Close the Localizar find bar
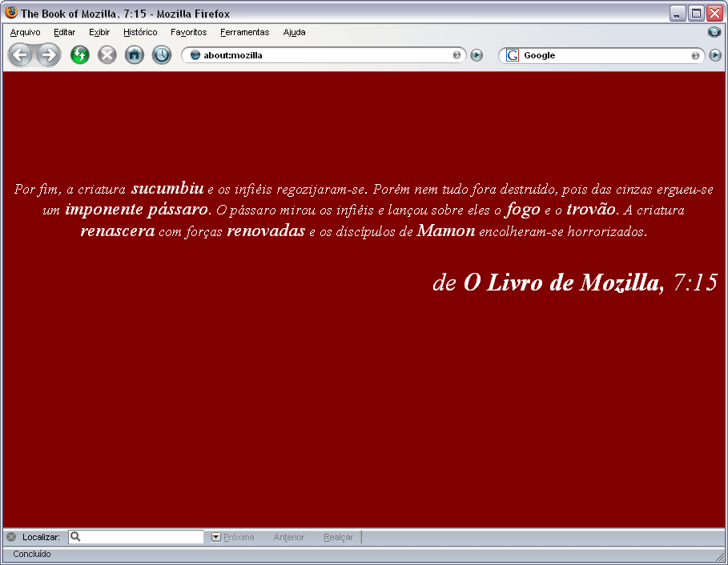The width and height of the screenshot is (728, 565). tap(11, 537)
